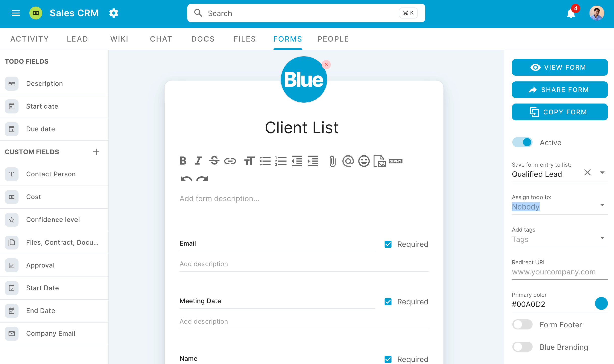
Task: Attach a file with paperclip icon
Action: (332, 161)
